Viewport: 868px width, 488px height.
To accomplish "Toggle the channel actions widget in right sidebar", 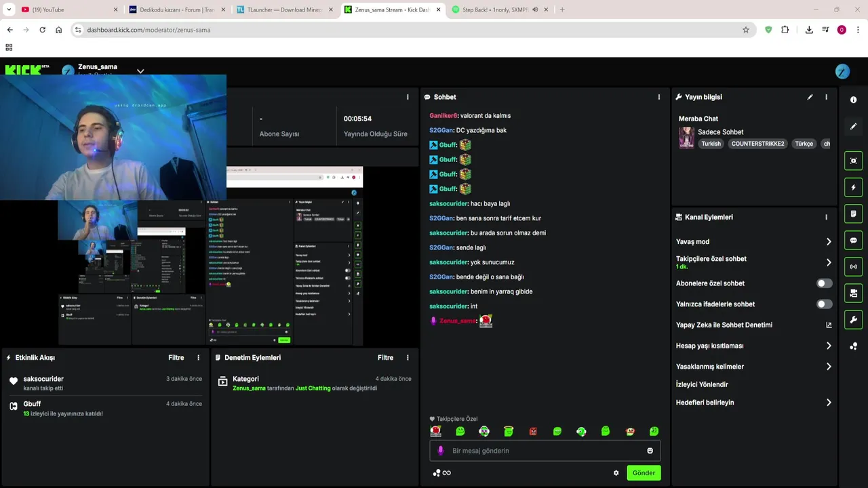I will pyautogui.click(x=853, y=293).
